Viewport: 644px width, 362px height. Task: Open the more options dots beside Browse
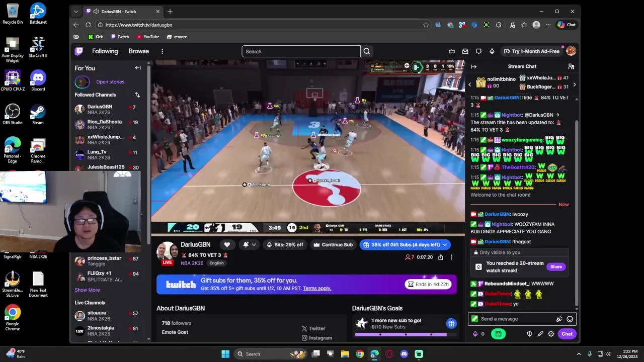(x=162, y=51)
